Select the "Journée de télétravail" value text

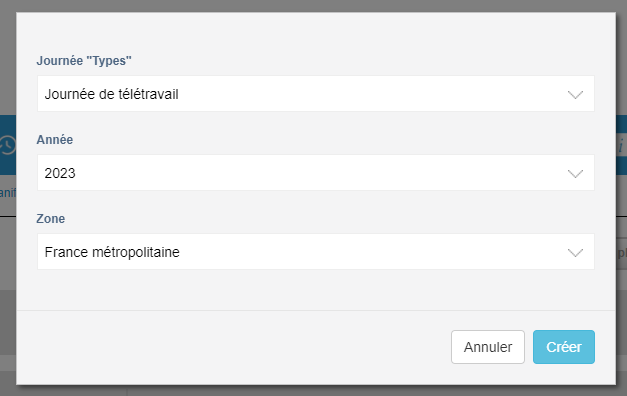[111, 94]
